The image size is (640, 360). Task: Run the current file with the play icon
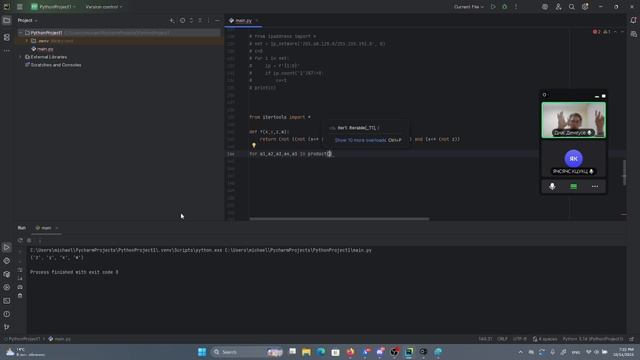(493, 7)
